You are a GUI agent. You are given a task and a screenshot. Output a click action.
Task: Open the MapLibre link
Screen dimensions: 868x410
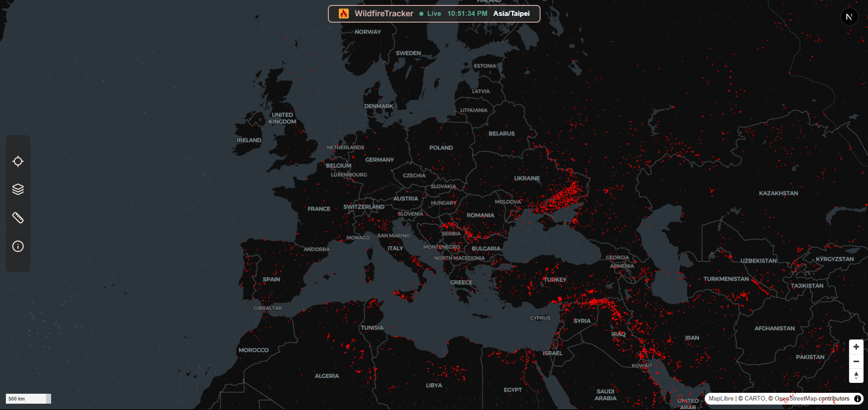pyautogui.click(x=721, y=399)
